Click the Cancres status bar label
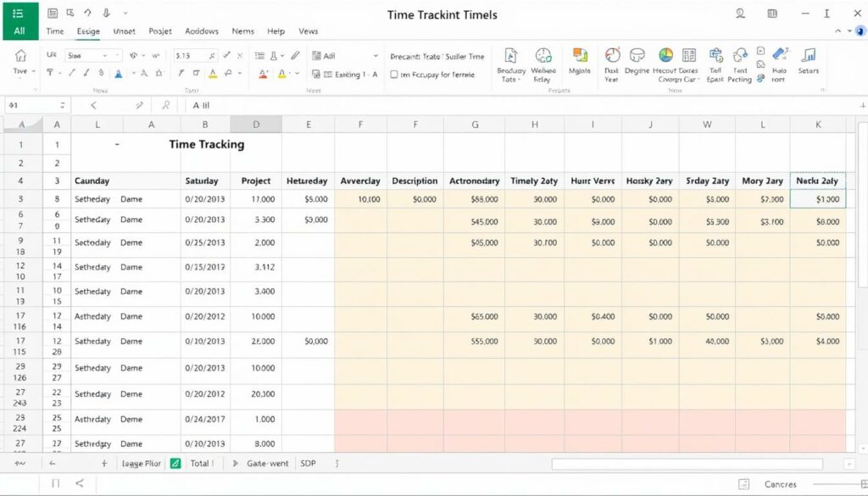868x496 pixels. tap(780, 484)
